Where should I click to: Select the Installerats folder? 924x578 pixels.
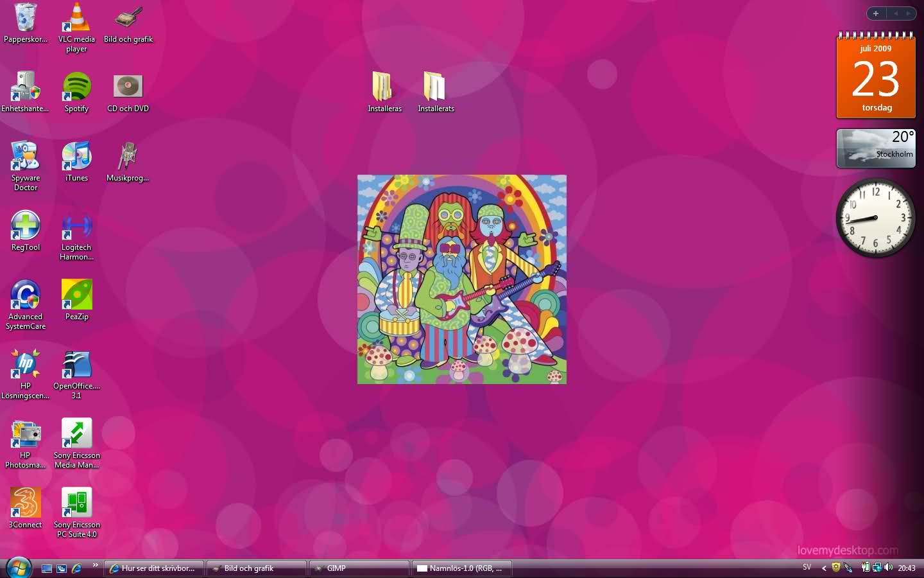click(x=436, y=91)
